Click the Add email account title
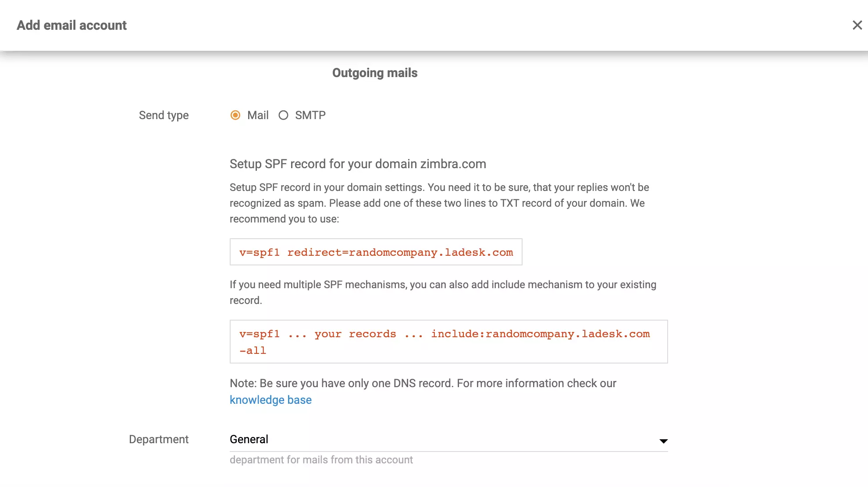868x487 pixels. point(71,25)
